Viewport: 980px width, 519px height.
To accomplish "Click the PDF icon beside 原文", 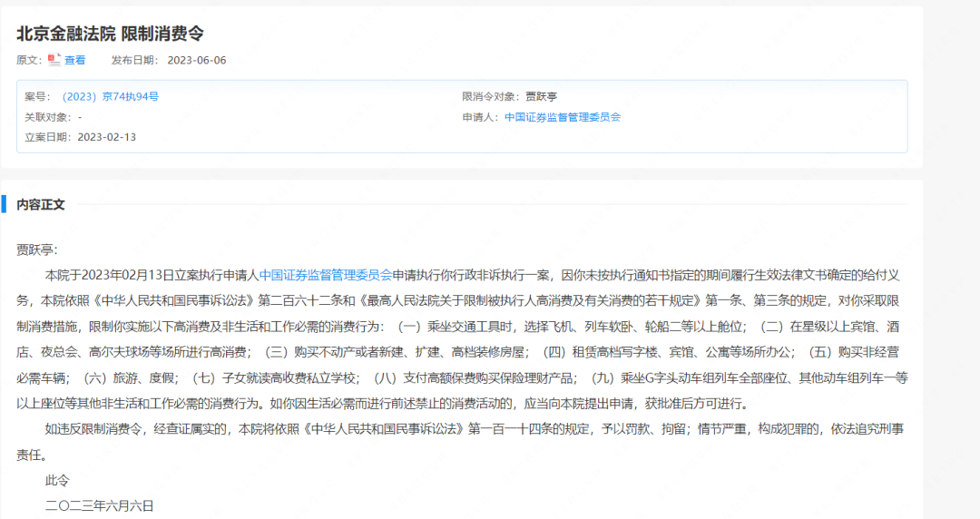I will click(x=54, y=60).
